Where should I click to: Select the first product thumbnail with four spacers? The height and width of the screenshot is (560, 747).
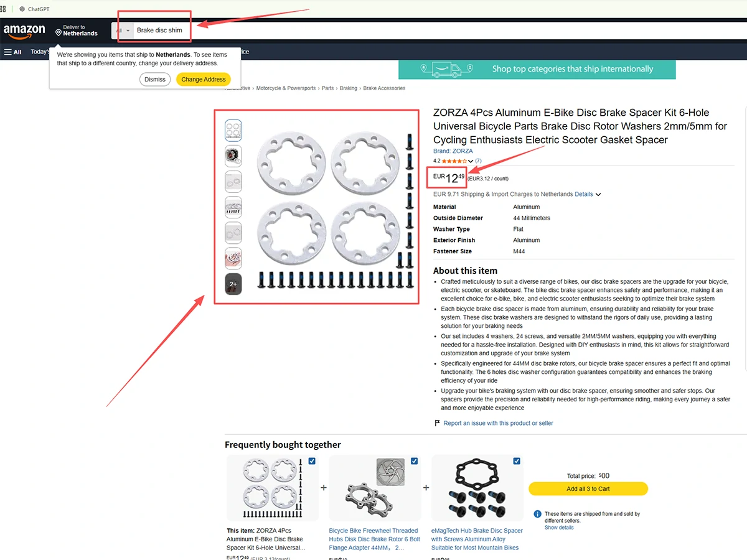click(x=233, y=131)
